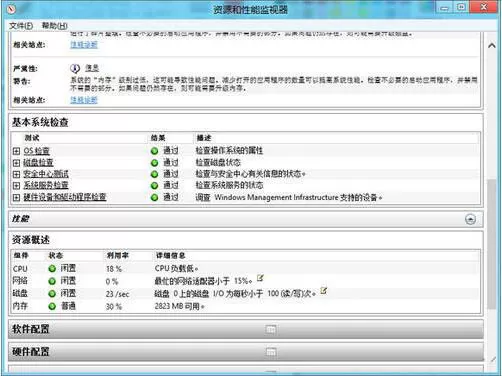This screenshot has width=502, height=376.
Task: Click the 结果 column header
Action: (158, 138)
